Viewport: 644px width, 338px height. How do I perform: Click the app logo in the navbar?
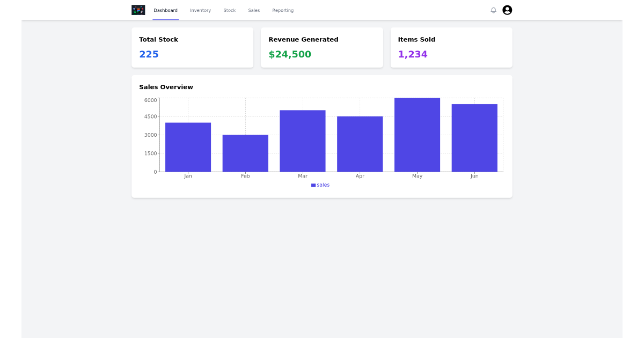click(x=138, y=10)
